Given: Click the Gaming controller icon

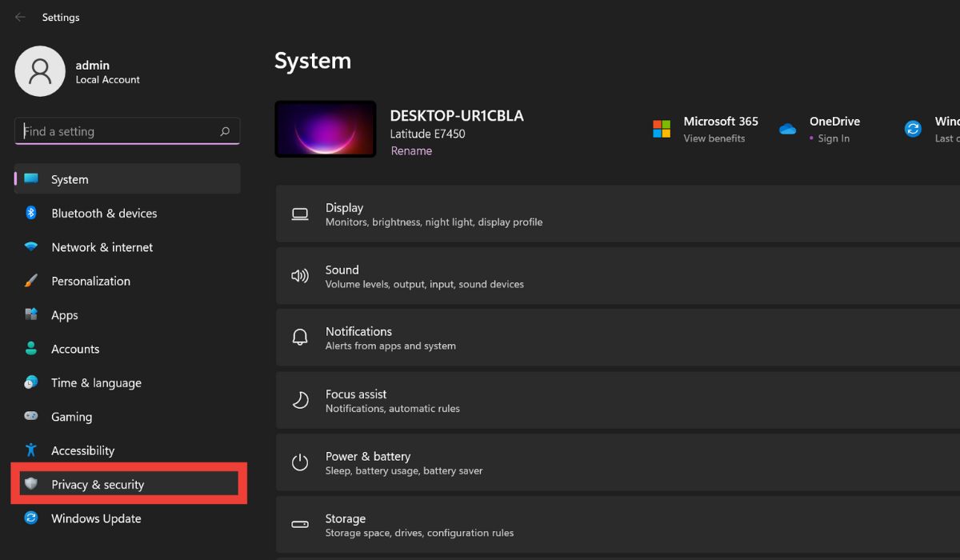Looking at the screenshot, I should click(31, 416).
